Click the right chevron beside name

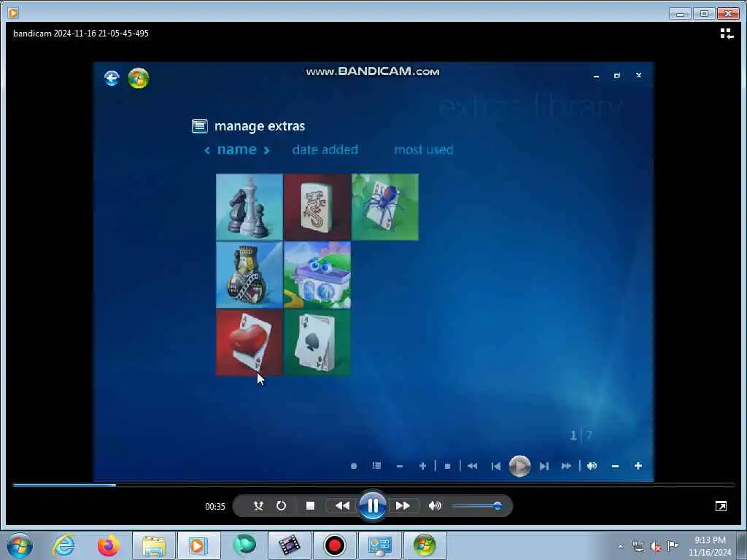click(x=267, y=150)
